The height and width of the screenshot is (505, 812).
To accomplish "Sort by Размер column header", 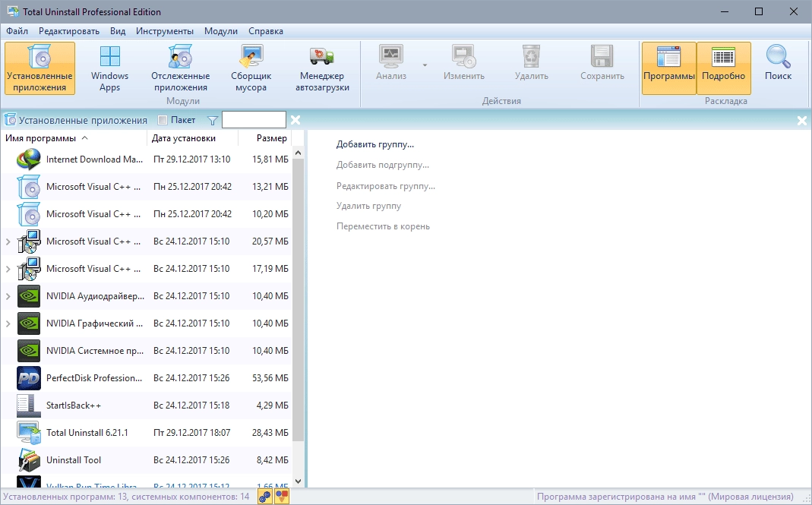I will point(265,138).
